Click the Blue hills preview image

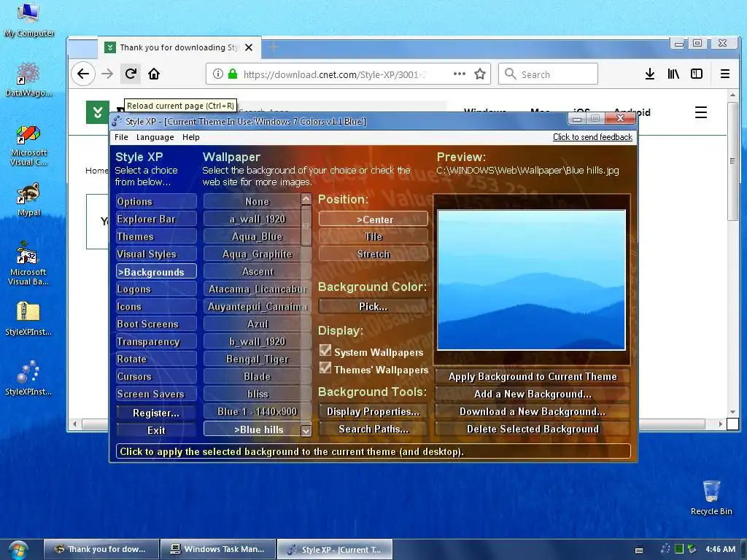pos(531,280)
